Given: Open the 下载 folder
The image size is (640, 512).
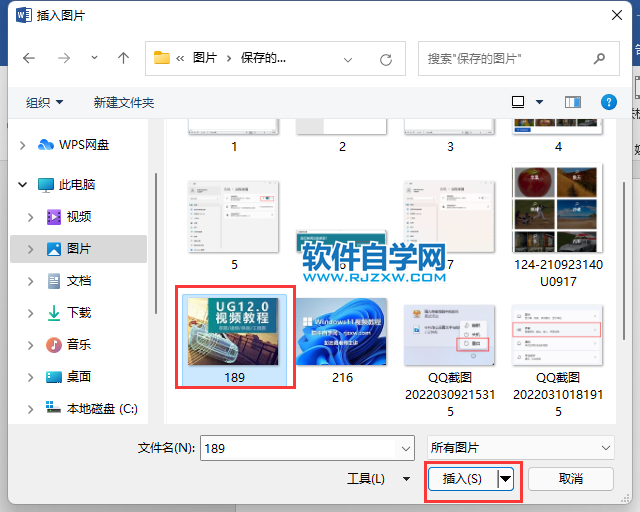Looking at the screenshot, I should coord(69,313).
